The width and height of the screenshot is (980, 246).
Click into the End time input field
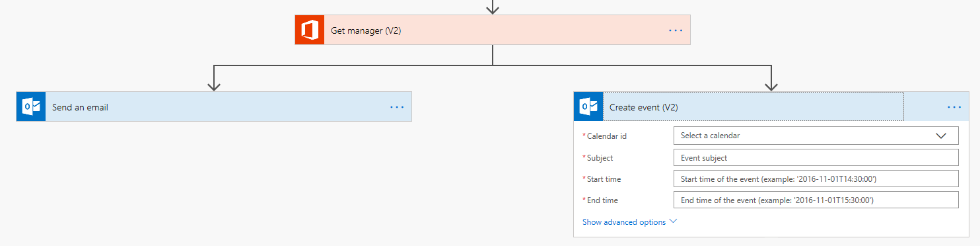pyautogui.click(x=816, y=200)
